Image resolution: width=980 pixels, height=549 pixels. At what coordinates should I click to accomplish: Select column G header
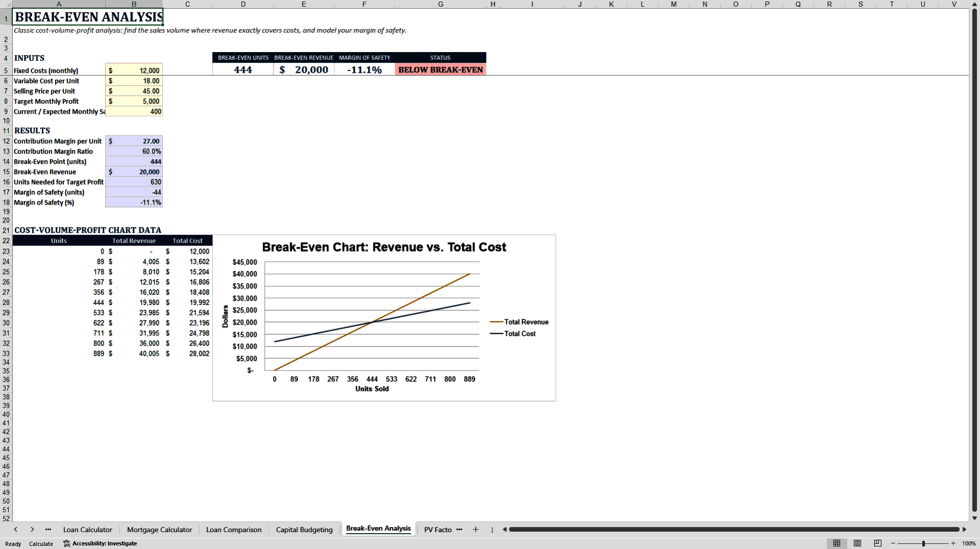point(440,4)
